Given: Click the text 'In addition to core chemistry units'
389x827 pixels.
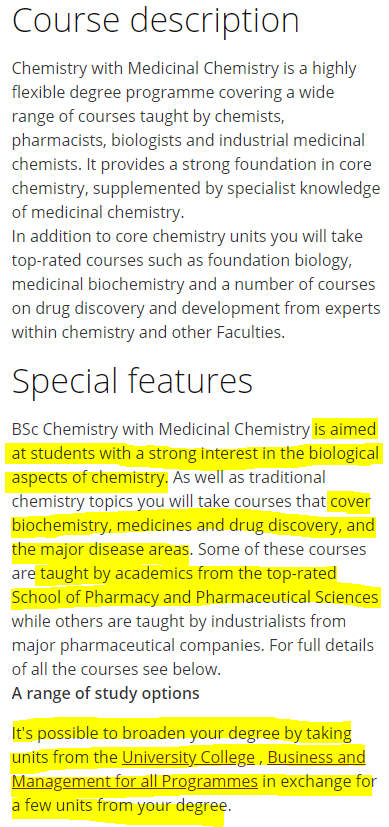Looking at the screenshot, I should [141, 236].
